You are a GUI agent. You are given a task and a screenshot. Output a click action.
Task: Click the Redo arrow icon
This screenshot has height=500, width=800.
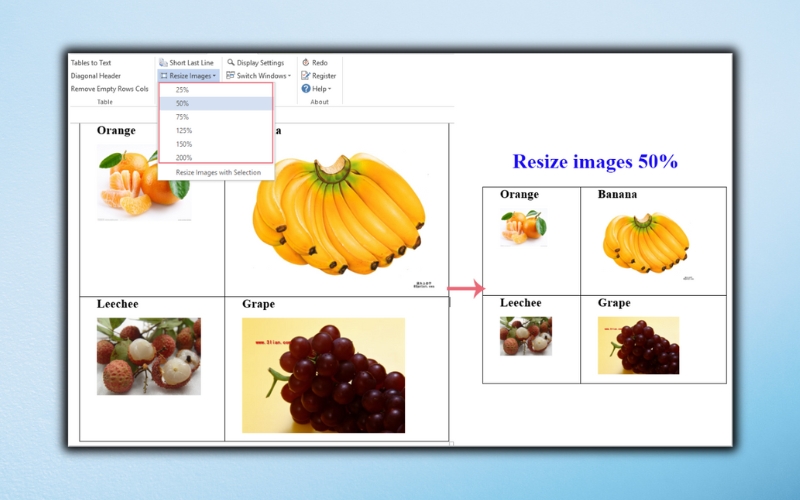[306, 62]
